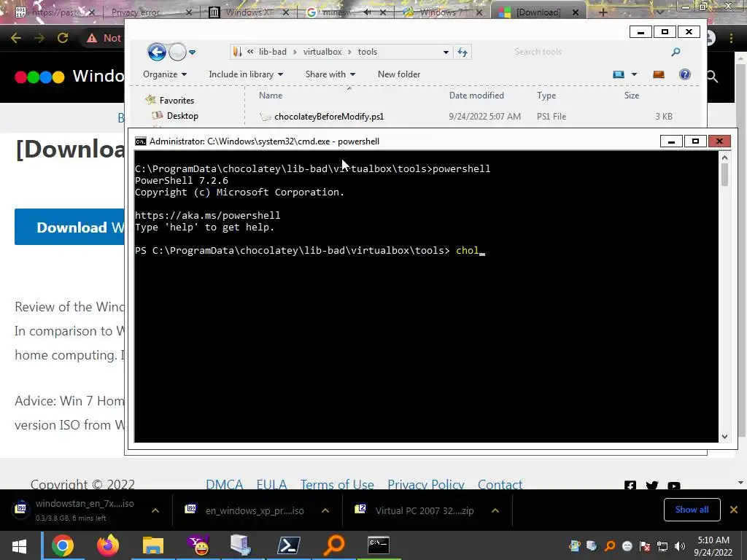The width and height of the screenshot is (747, 560).
Task: Click the Explorer help question mark icon
Action: (x=684, y=74)
